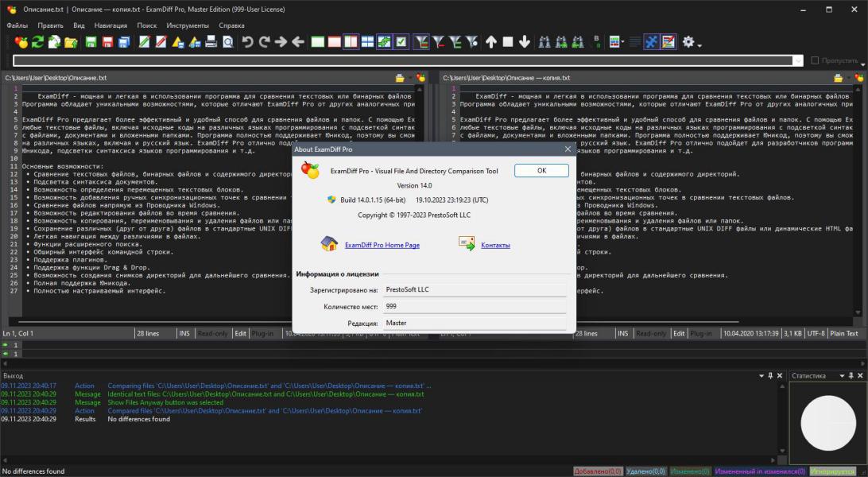Go to current difference with the white square icon
Image resolution: width=868 pixels, height=477 pixels.
click(508, 42)
